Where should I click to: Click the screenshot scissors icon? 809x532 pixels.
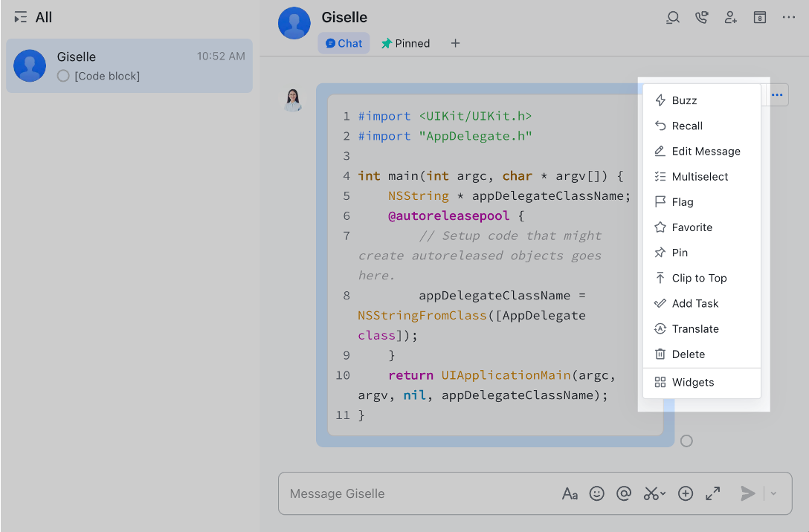pos(650,493)
